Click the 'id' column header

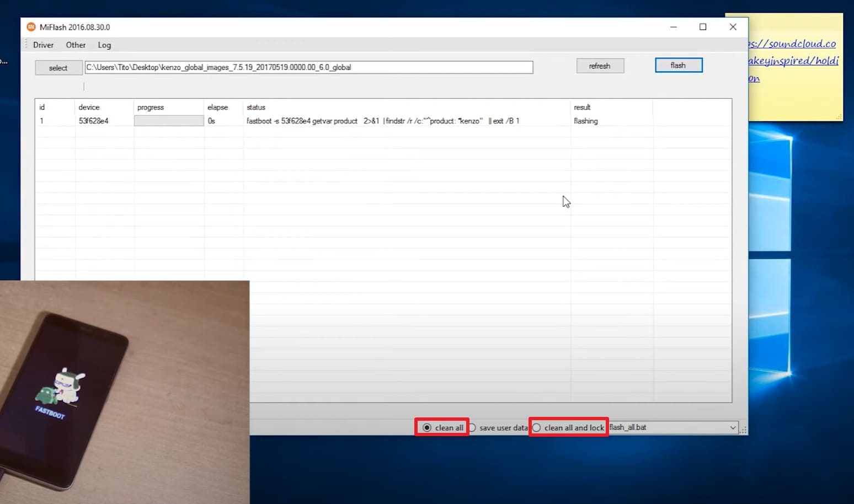(55, 107)
